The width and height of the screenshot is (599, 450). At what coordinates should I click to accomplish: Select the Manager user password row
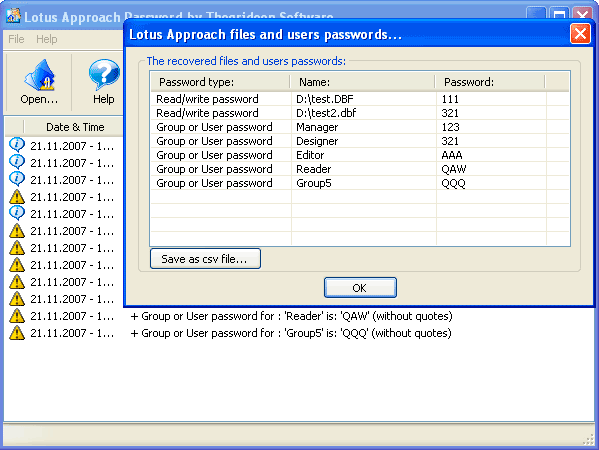click(x=359, y=127)
